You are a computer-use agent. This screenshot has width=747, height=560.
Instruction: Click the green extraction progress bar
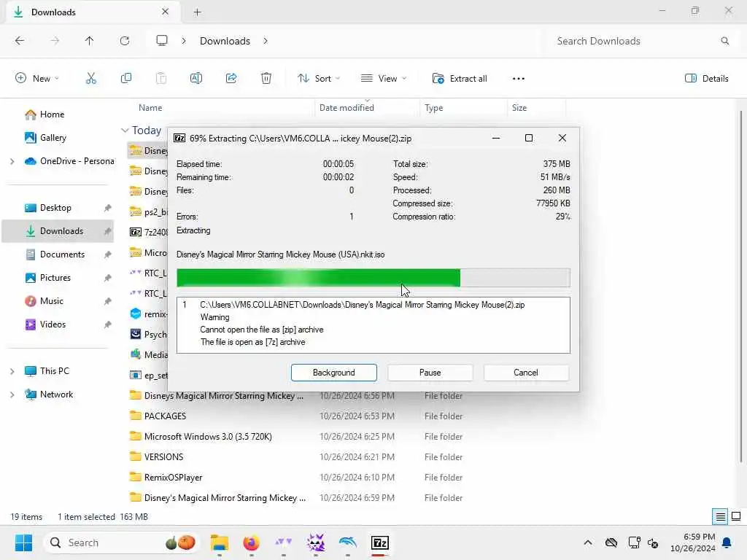pos(373,278)
